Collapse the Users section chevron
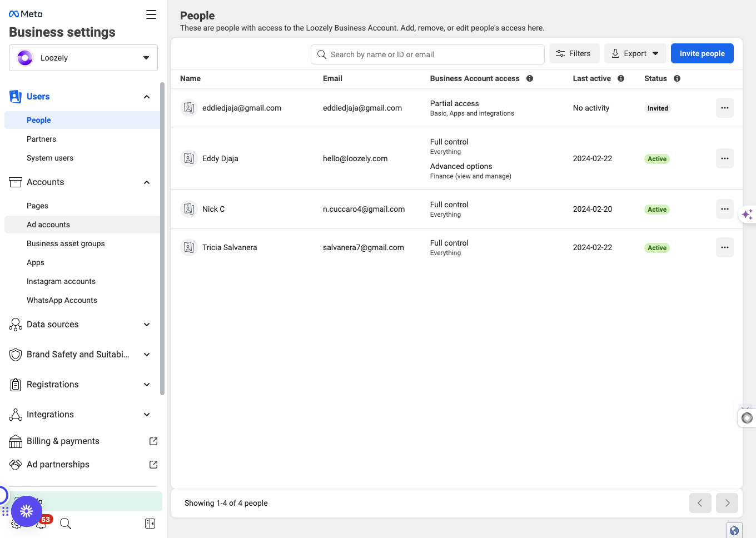This screenshot has width=756, height=538. [x=147, y=97]
